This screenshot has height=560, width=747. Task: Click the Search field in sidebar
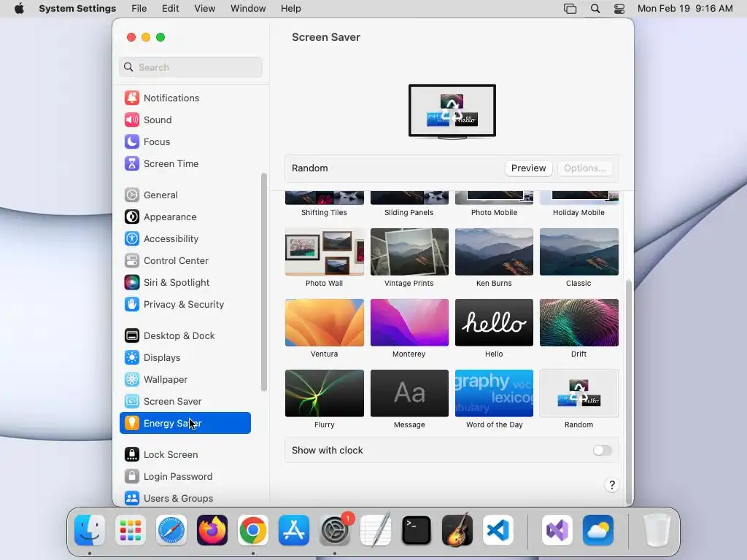[190, 67]
